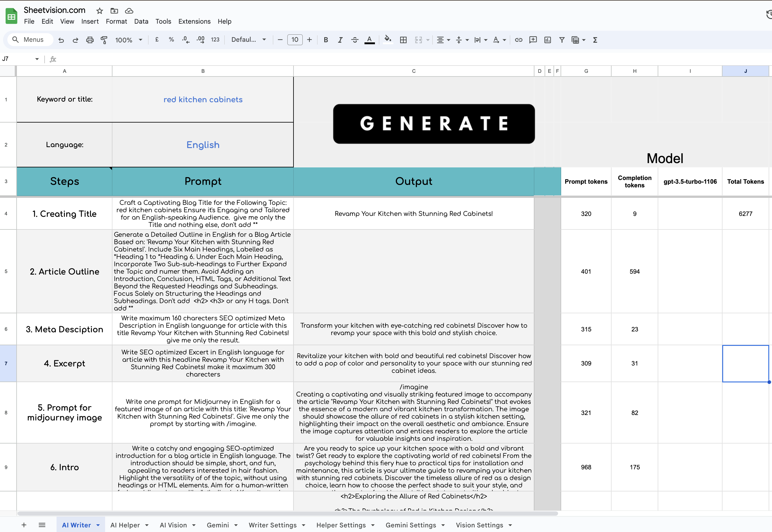Viewport: 772px width, 532px height.
Task: Open the fill color picker
Action: click(x=387, y=40)
